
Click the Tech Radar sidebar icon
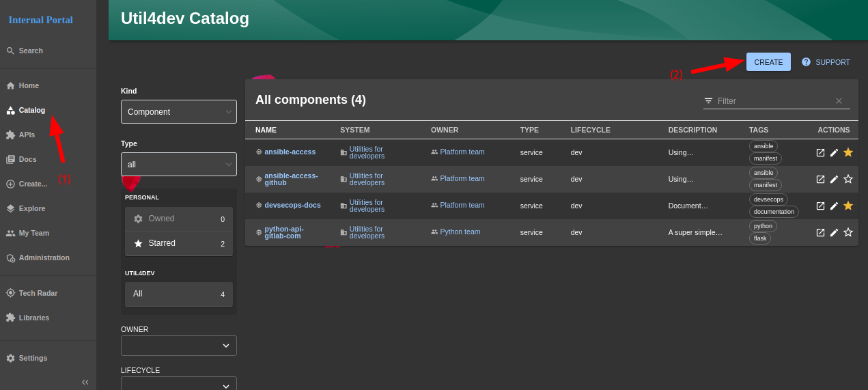tap(10, 293)
